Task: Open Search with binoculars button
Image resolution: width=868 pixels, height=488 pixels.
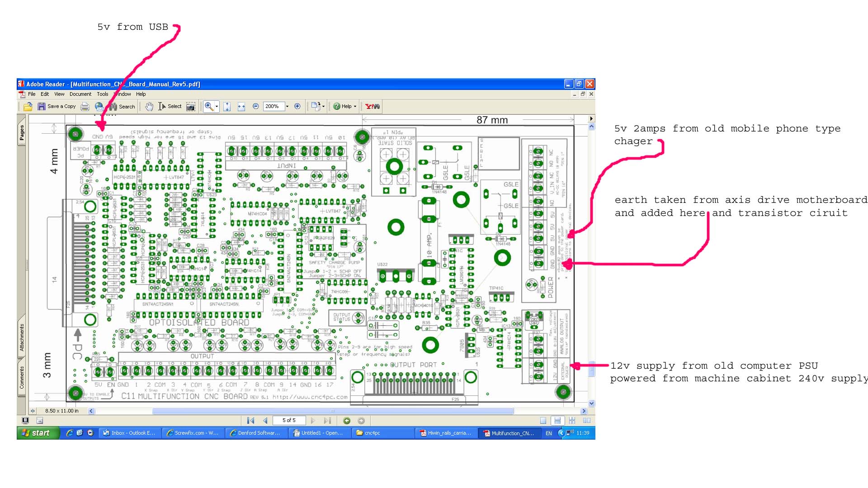Action: pos(122,107)
